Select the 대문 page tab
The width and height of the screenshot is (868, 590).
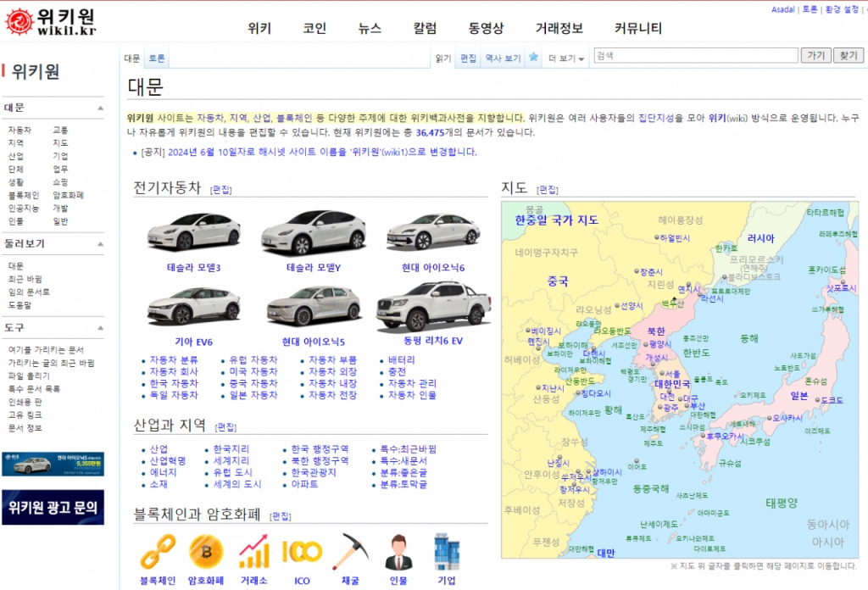[x=131, y=58]
